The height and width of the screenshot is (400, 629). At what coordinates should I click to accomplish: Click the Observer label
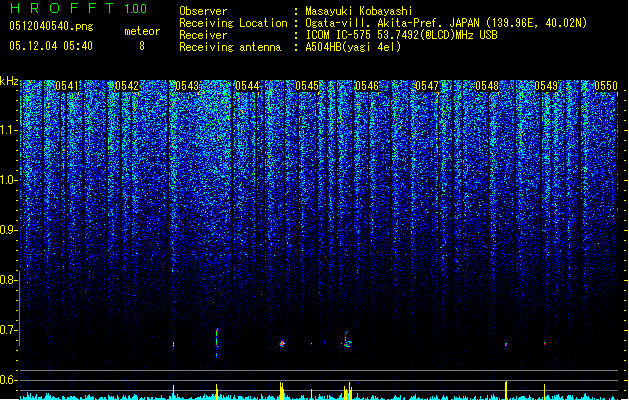pyautogui.click(x=203, y=11)
